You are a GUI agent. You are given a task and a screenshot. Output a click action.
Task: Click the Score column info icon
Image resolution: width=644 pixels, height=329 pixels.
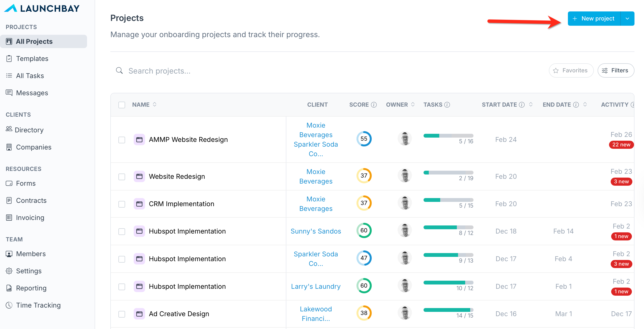[x=374, y=105]
